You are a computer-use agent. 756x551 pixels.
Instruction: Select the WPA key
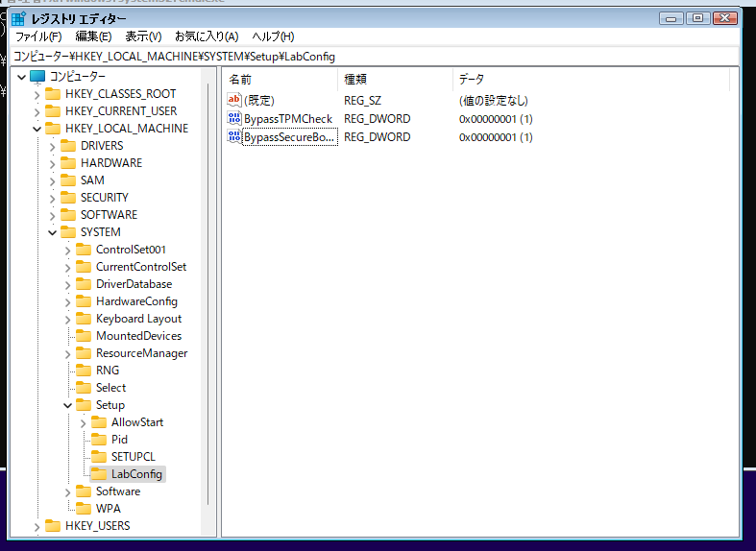tap(109, 509)
